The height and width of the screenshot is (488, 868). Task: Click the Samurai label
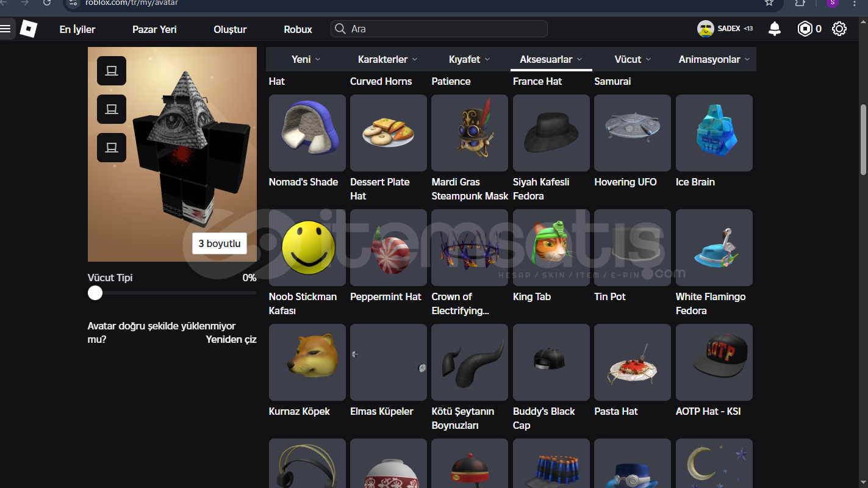coord(612,81)
